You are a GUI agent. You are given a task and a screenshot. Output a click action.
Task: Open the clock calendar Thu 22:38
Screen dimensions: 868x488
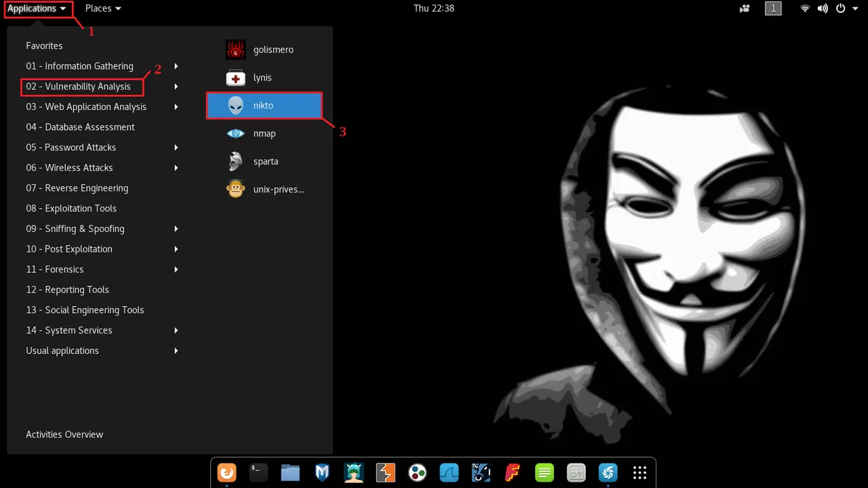(x=434, y=8)
